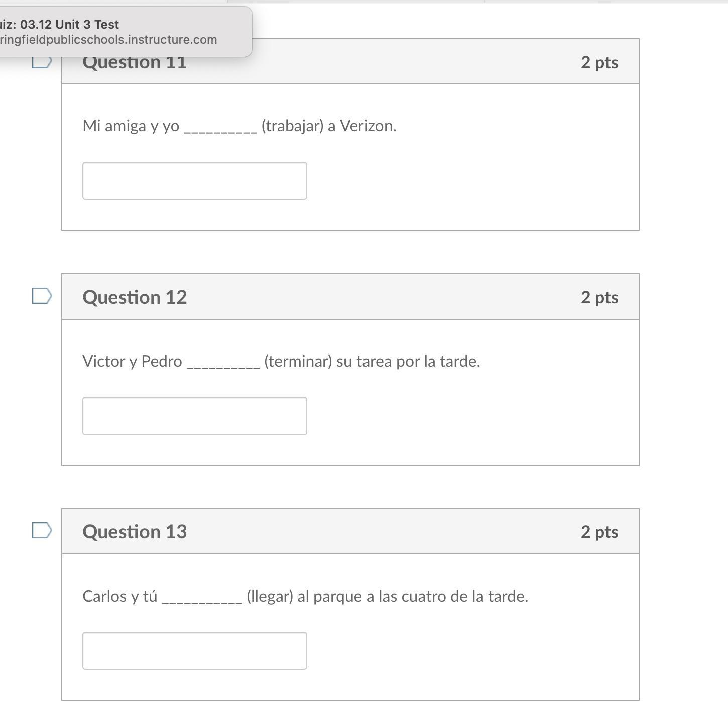Click Question 11's '2 pts' label
Image resolution: width=728 pixels, height=712 pixels.
(x=599, y=62)
